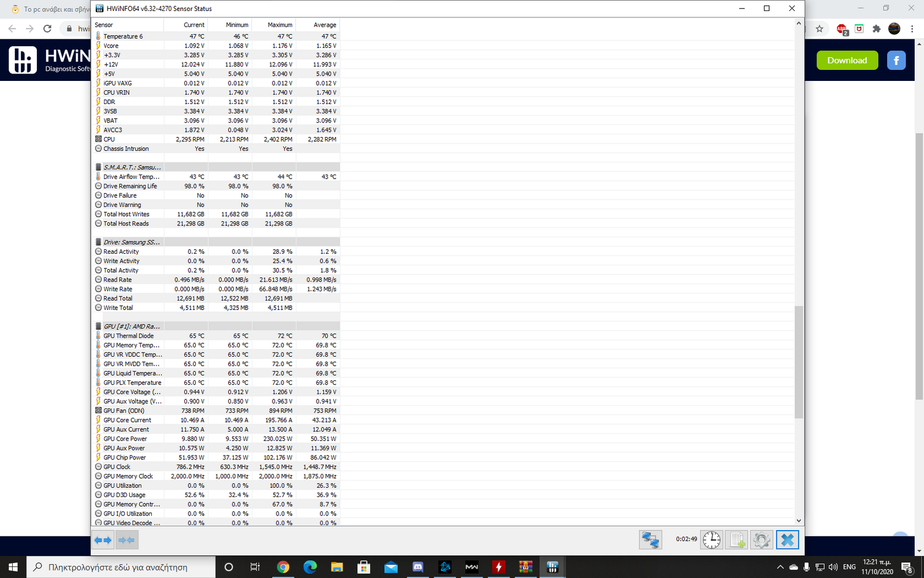Select the S.M.A.R.T.: Samsu... group header
The width and height of the screenshot is (924, 578).
coord(216,167)
